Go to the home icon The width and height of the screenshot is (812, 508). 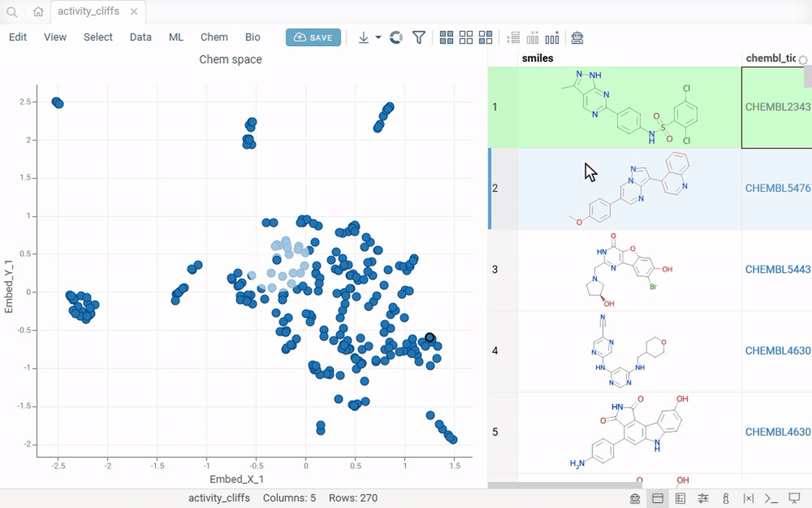(x=38, y=12)
